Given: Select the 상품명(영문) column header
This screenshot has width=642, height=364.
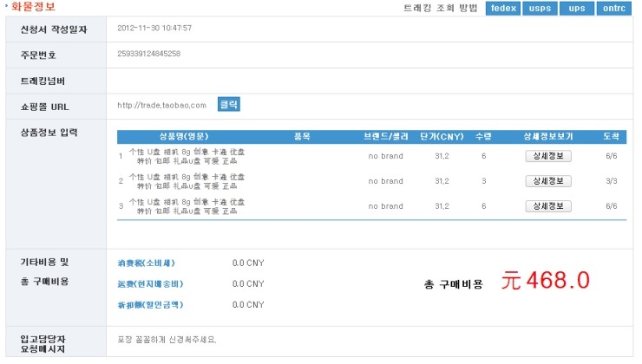Looking at the screenshot, I should pos(184,137).
